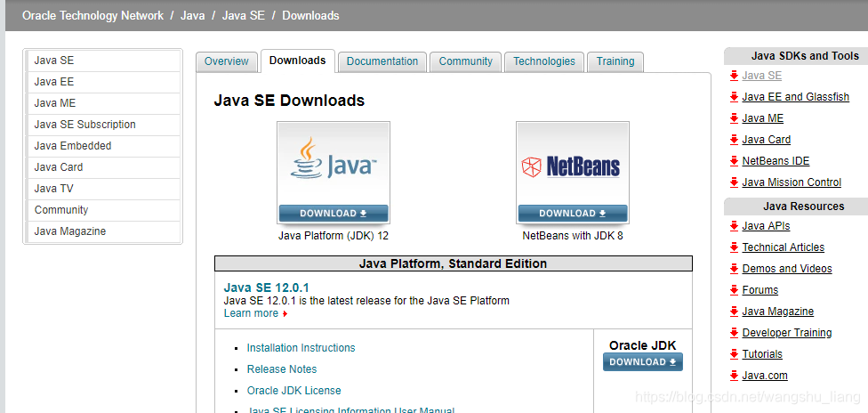The height and width of the screenshot is (413, 868).
Task: Click red arrow icon beside Developer Training
Action: point(734,333)
